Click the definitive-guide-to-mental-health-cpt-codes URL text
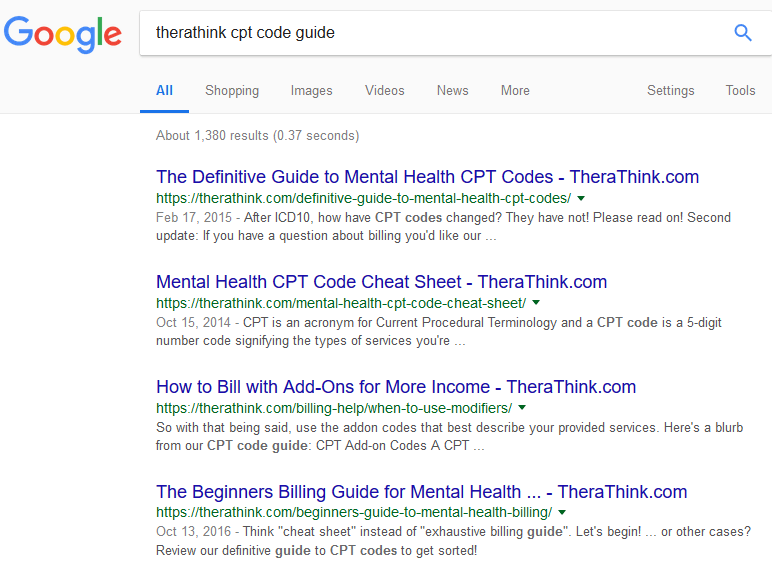This screenshot has width=772, height=572. click(363, 198)
